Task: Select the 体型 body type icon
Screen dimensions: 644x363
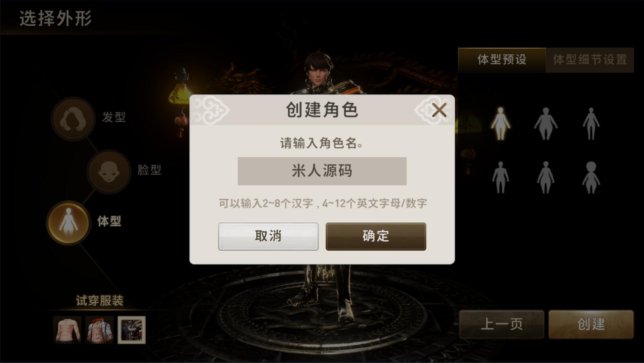Action: [68, 222]
